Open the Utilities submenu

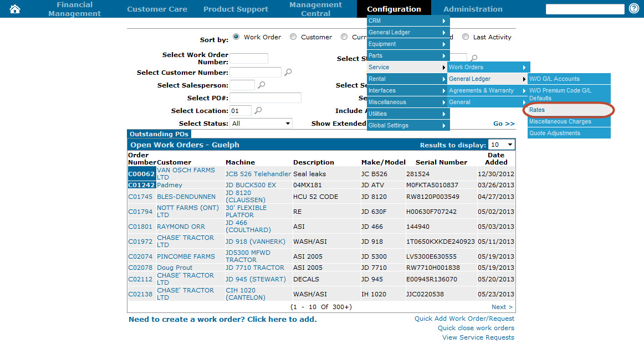pos(407,114)
